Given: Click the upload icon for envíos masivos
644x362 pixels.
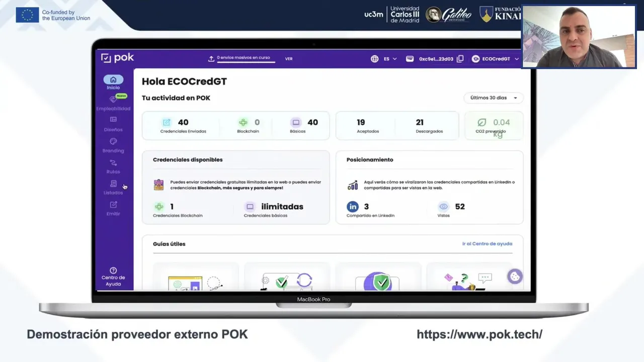Looking at the screenshot, I should pyautogui.click(x=211, y=59).
